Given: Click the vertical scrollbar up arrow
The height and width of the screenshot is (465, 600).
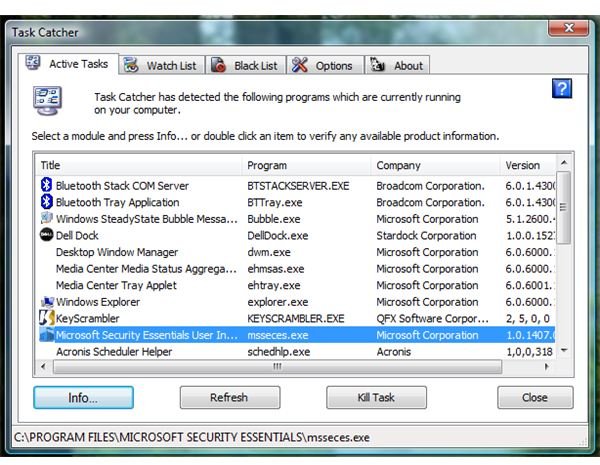Looking at the screenshot, I should tap(564, 163).
